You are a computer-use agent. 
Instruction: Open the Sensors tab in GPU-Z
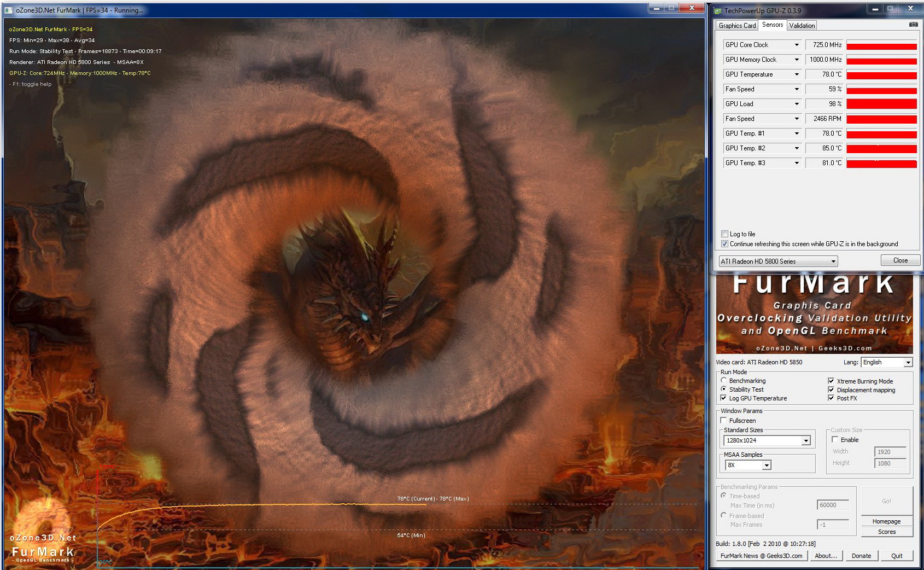(772, 25)
